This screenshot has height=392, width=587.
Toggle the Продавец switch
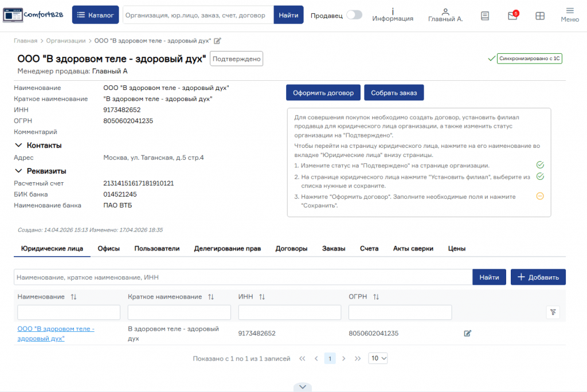(x=354, y=15)
